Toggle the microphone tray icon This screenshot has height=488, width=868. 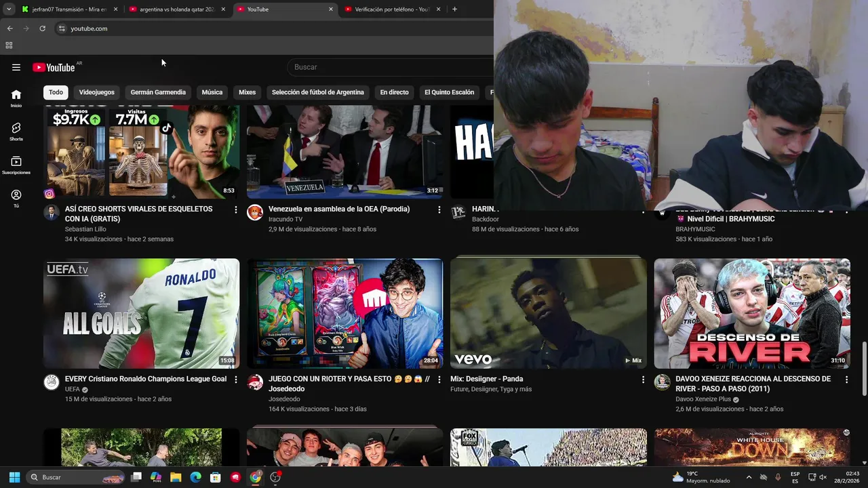coord(778,477)
